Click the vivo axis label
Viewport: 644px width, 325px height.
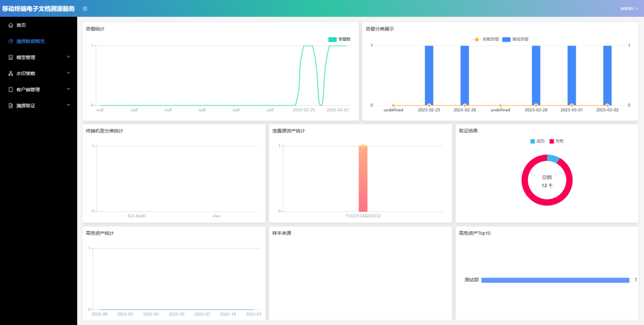(x=216, y=216)
